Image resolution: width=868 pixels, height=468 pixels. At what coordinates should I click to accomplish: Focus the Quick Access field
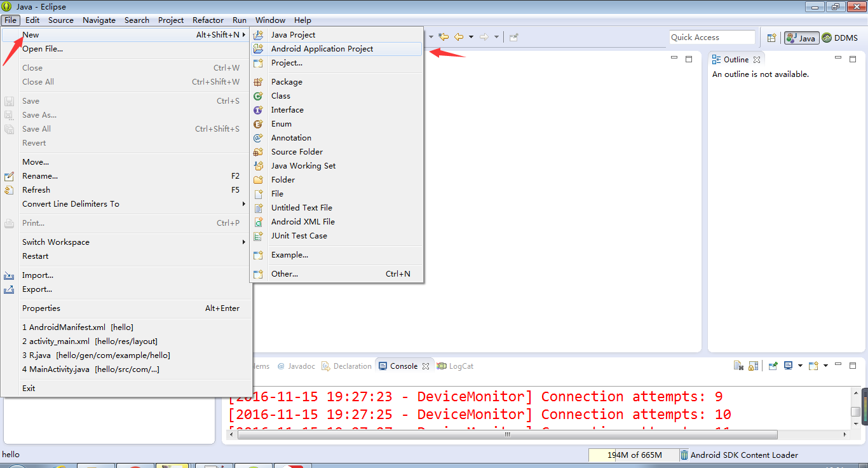[712, 38]
